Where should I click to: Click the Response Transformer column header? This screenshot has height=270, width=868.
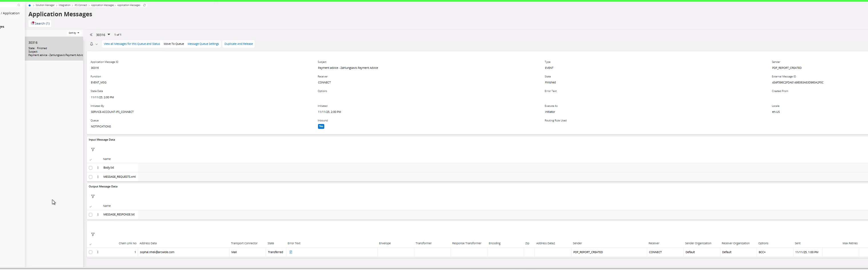pyautogui.click(x=467, y=243)
